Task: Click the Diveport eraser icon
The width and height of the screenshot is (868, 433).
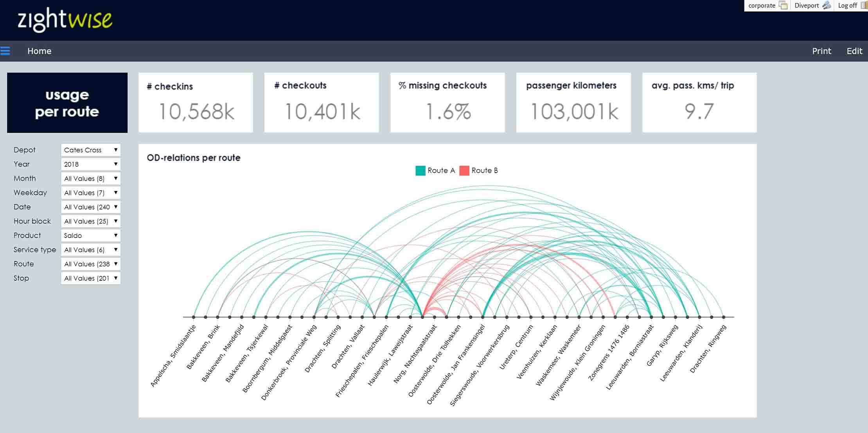Action: [x=827, y=5]
